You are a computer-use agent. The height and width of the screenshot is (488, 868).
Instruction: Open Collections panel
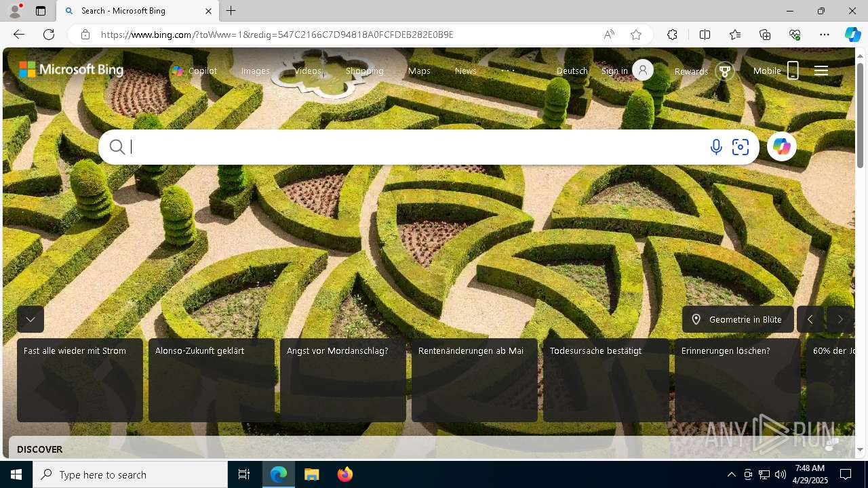(x=765, y=35)
